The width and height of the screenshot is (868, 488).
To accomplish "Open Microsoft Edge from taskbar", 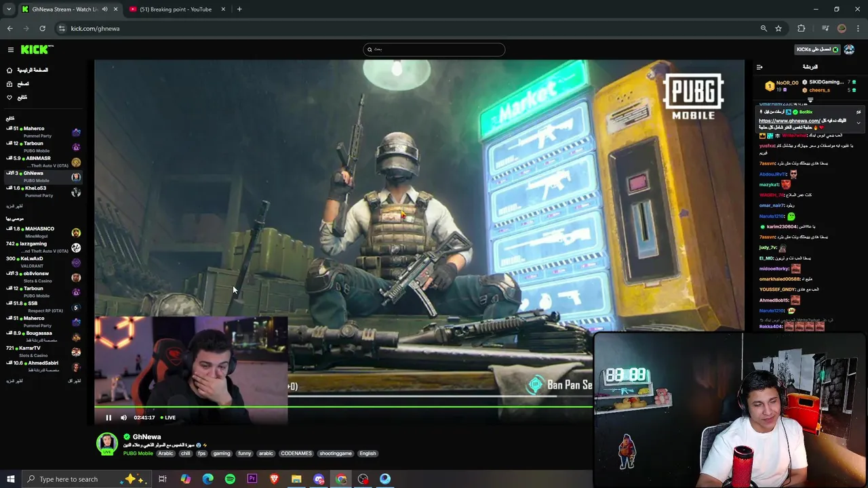I will [x=208, y=479].
